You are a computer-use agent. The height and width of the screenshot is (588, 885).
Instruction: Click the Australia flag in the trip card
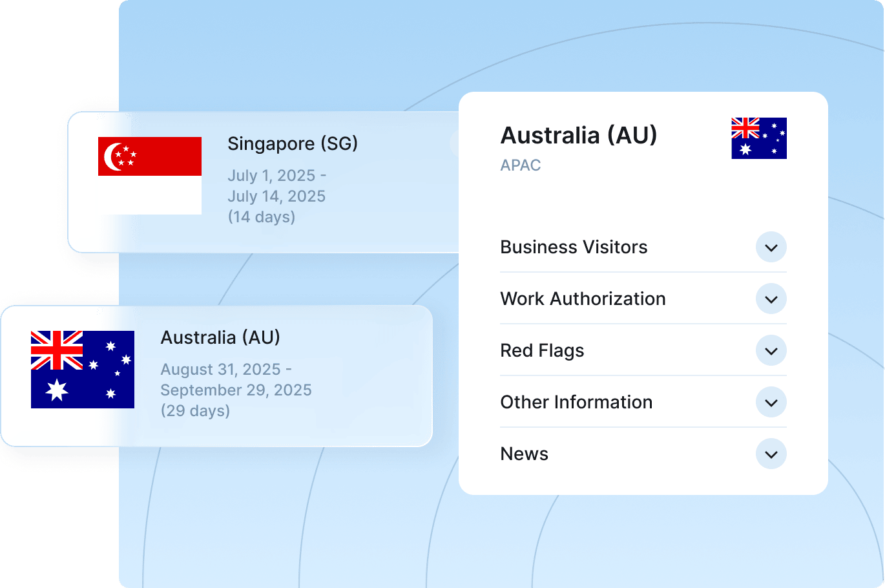tap(83, 369)
